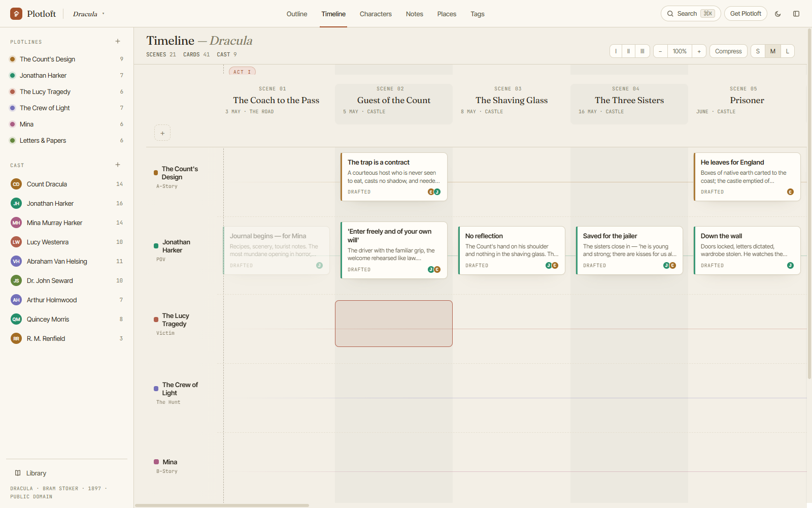The image size is (812, 508).
Task: Switch card size to L
Action: pos(788,51)
